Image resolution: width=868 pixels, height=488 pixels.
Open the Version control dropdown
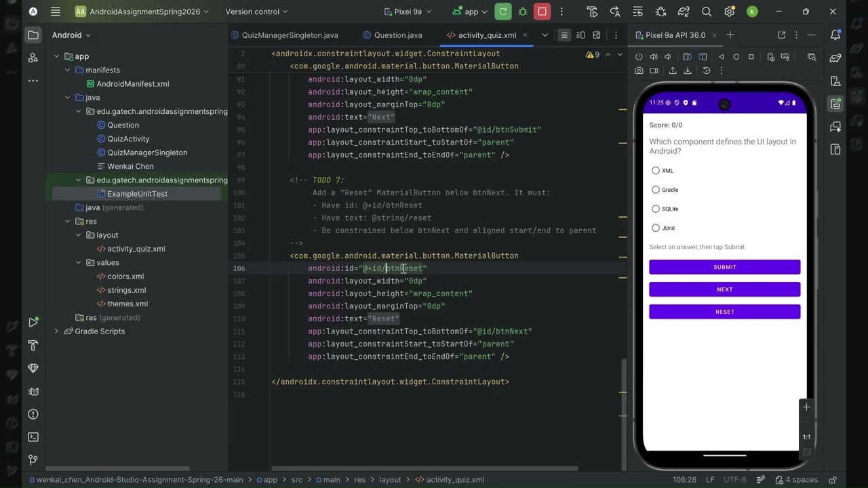(x=256, y=12)
